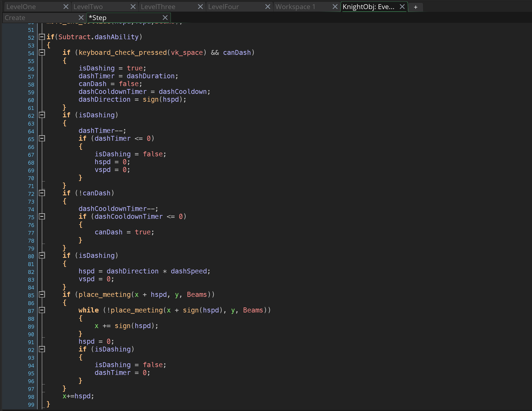The image size is (532, 411).
Task: Click line number 98 in gutter
Action: coord(31,397)
